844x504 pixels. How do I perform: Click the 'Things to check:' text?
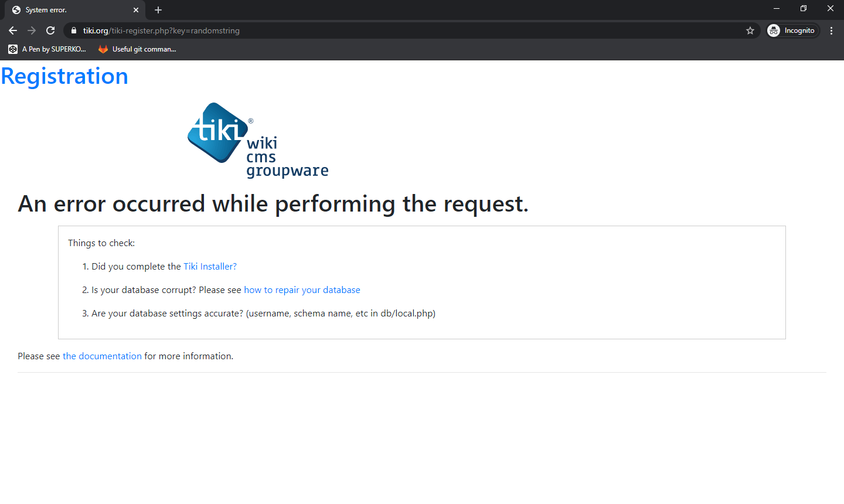pyautogui.click(x=101, y=243)
